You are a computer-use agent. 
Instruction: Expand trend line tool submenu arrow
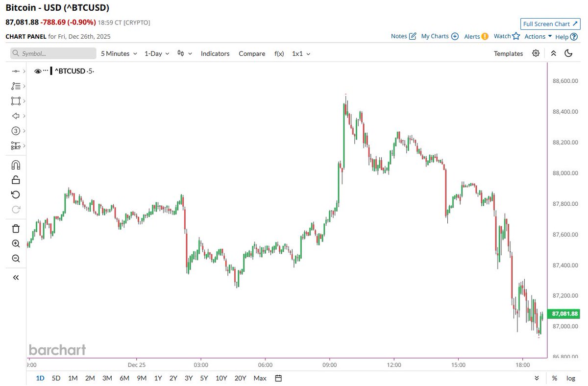tap(24, 72)
